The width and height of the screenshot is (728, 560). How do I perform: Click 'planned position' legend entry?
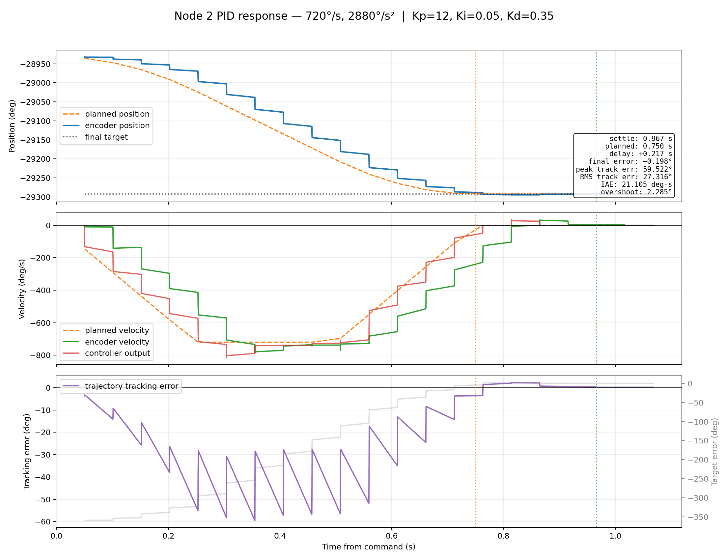pos(106,114)
